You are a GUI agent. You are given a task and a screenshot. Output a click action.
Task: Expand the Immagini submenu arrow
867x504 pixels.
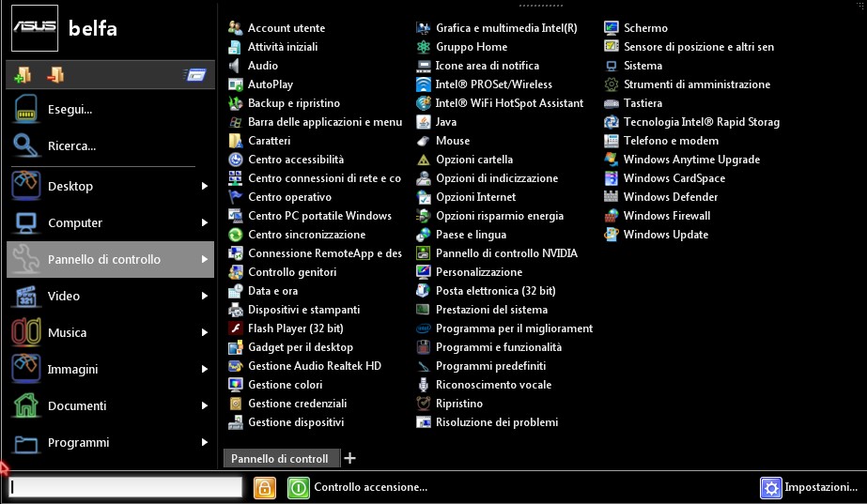click(205, 369)
